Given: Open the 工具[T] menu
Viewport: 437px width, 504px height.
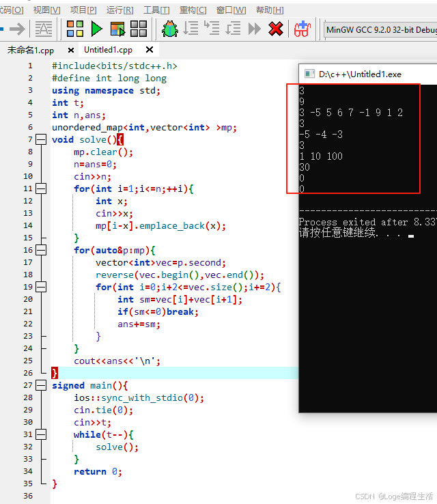Looking at the screenshot, I should [x=156, y=10].
